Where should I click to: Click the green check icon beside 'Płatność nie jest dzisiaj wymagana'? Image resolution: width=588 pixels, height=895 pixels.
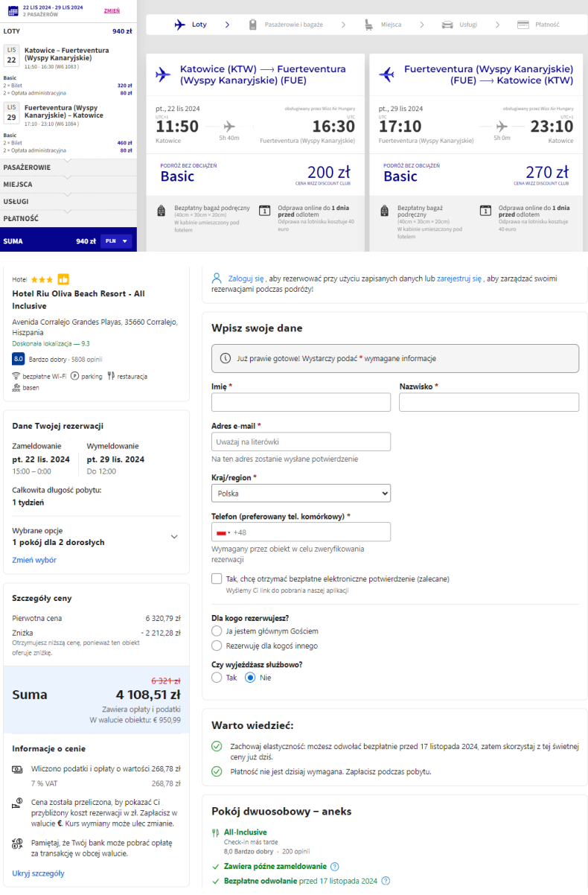click(x=217, y=771)
